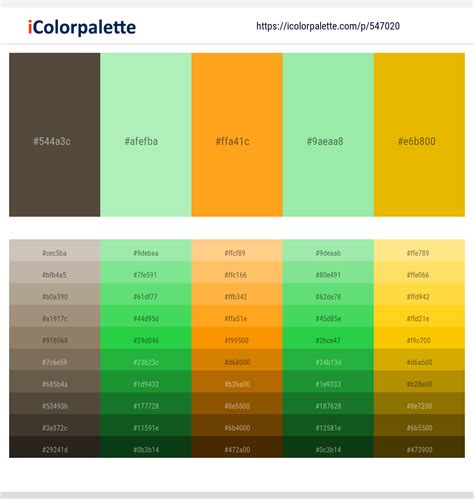Pick the #ffe789 pale yellow shade

[x=419, y=251]
